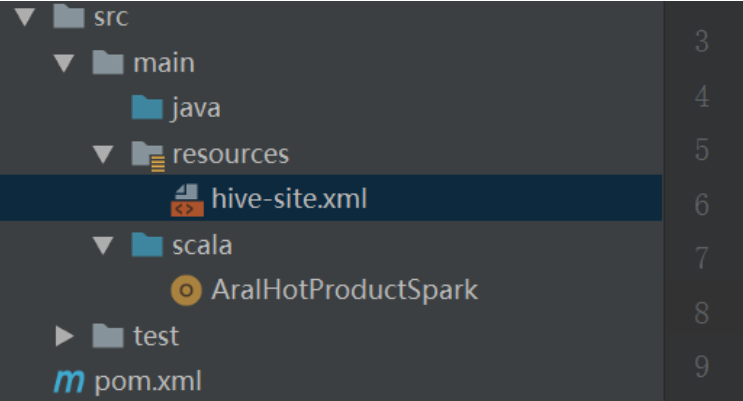The height and width of the screenshot is (401, 743).
Task: Click the src folder icon
Action: point(67,17)
